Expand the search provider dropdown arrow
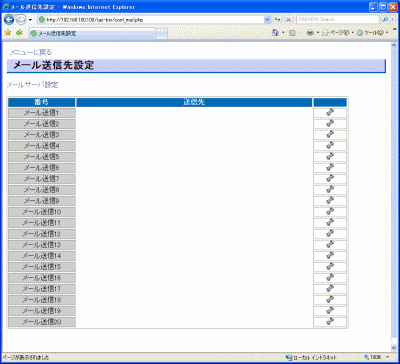The image size is (400, 364). click(392, 20)
